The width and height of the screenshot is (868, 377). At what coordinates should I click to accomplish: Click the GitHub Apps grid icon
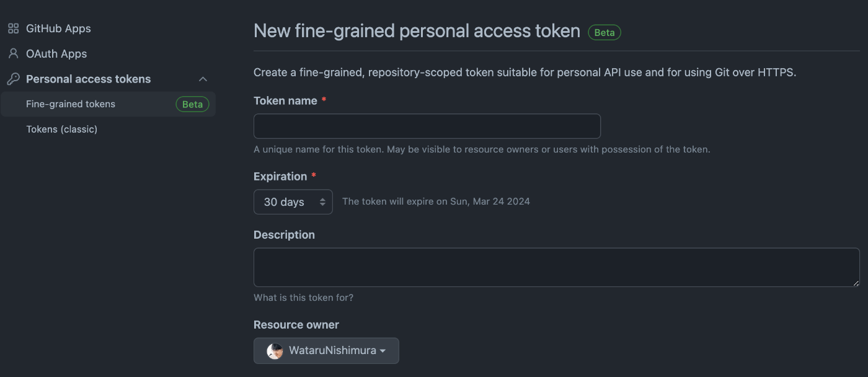coord(13,29)
